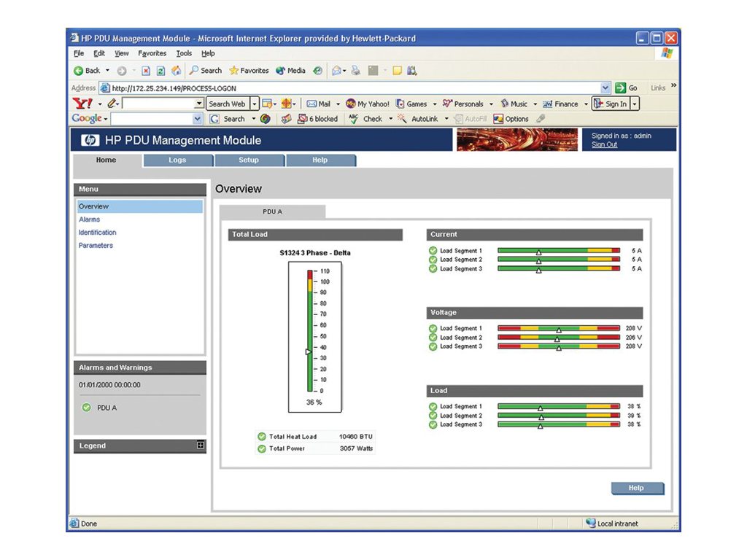Click the Current Load Segment 1 status icon
Screen dimensions: 747x560
(433, 251)
